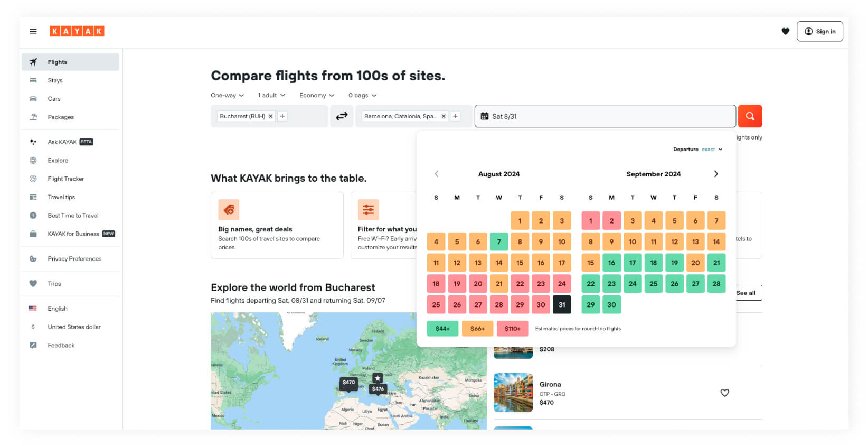Image resolution: width=868 pixels, height=446 pixels.
Task: Click the Feedback icon
Action: [33, 346]
